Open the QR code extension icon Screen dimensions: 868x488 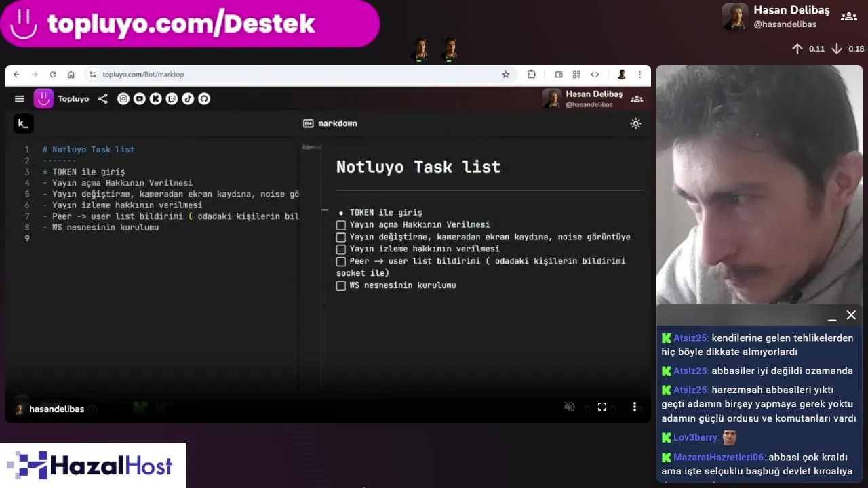coord(576,75)
